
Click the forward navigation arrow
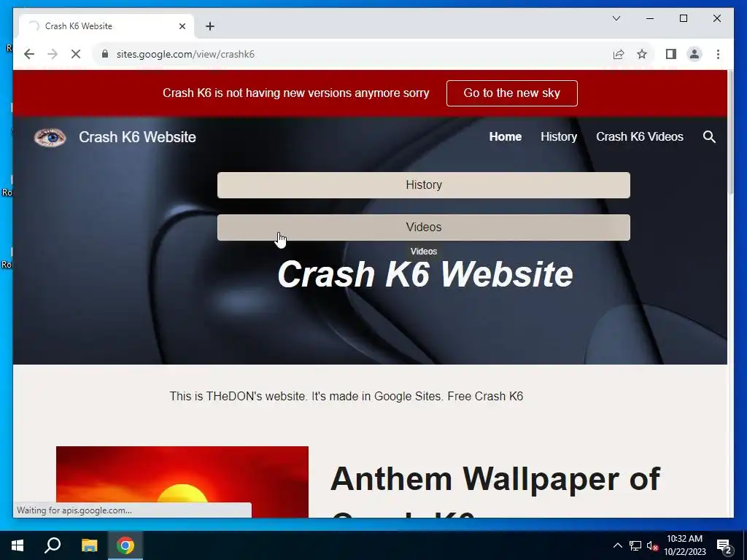(53, 54)
